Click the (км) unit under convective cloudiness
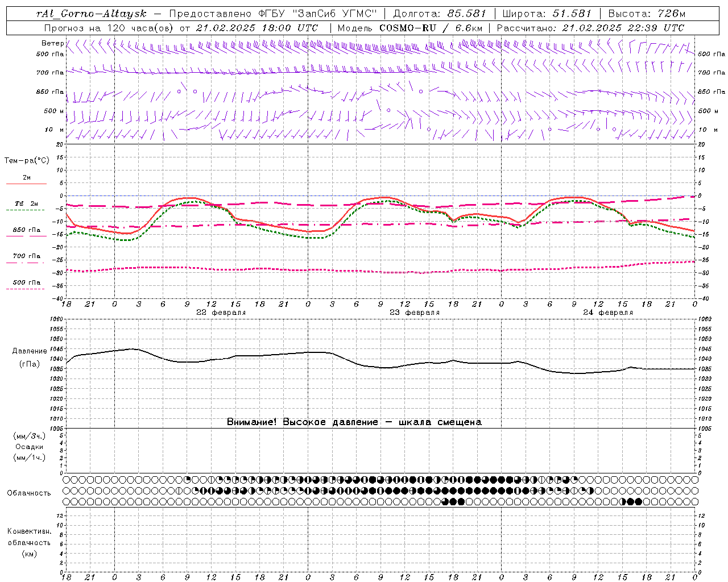728x582 pixels. pyautogui.click(x=30, y=554)
